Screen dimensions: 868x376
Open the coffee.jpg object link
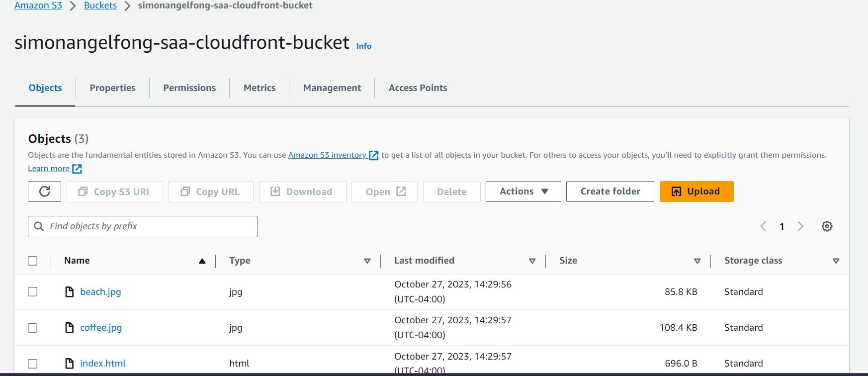click(101, 328)
